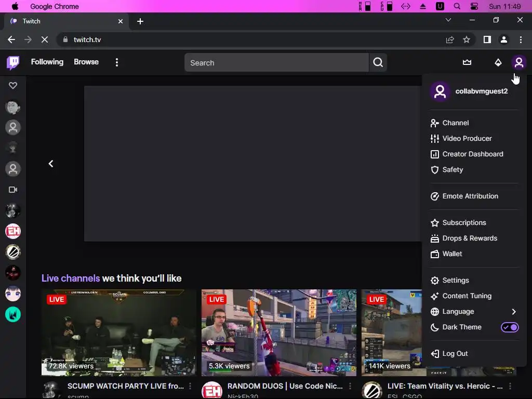Open options for SCUMP WATCH PARTY stream
The width and height of the screenshot is (532, 399).
click(190, 386)
